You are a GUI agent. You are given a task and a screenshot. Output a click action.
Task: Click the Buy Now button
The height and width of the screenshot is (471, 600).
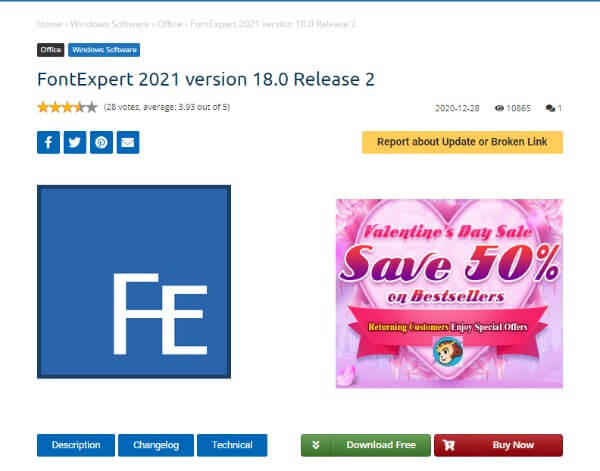(x=498, y=445)
